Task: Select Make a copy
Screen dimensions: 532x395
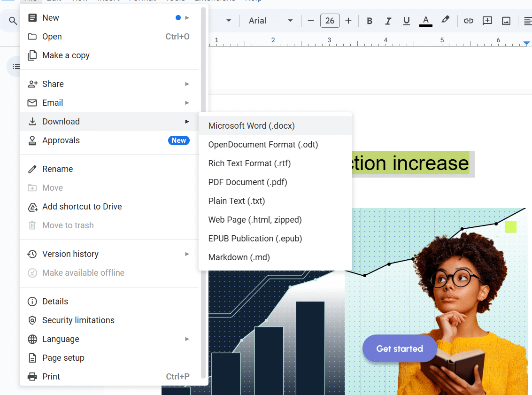Action: click(109, 55)
